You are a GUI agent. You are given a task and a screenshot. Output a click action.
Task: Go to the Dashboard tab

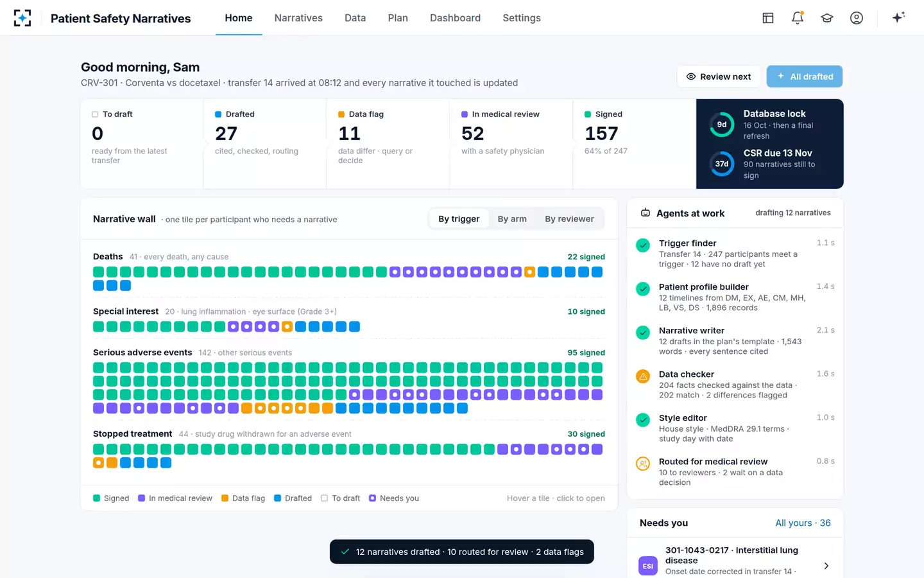455,18
